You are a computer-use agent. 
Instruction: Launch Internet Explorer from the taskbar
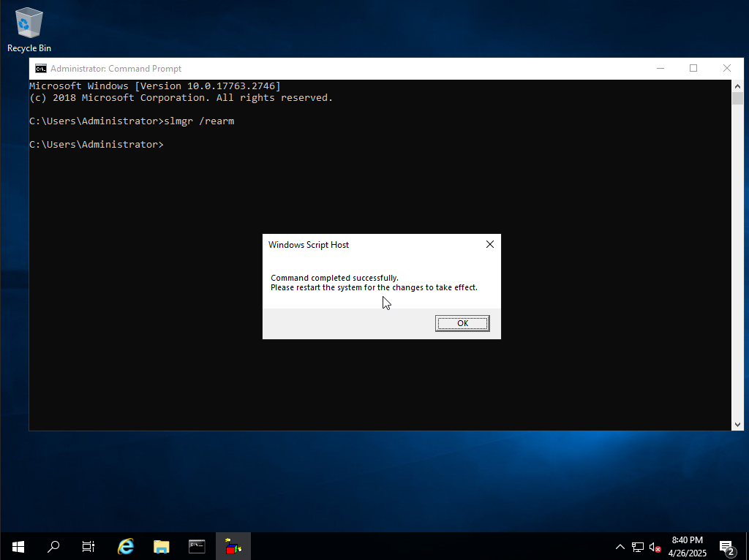coord(126,546)
